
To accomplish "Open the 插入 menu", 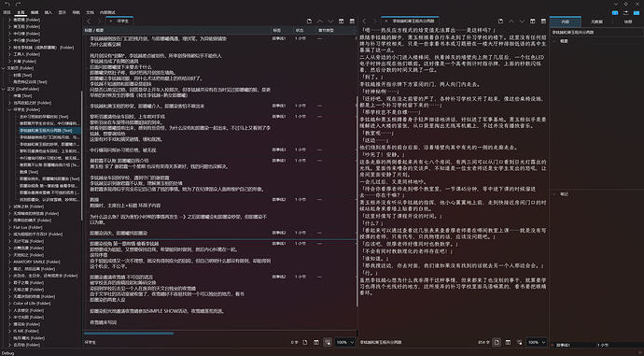I will (49, 12).
